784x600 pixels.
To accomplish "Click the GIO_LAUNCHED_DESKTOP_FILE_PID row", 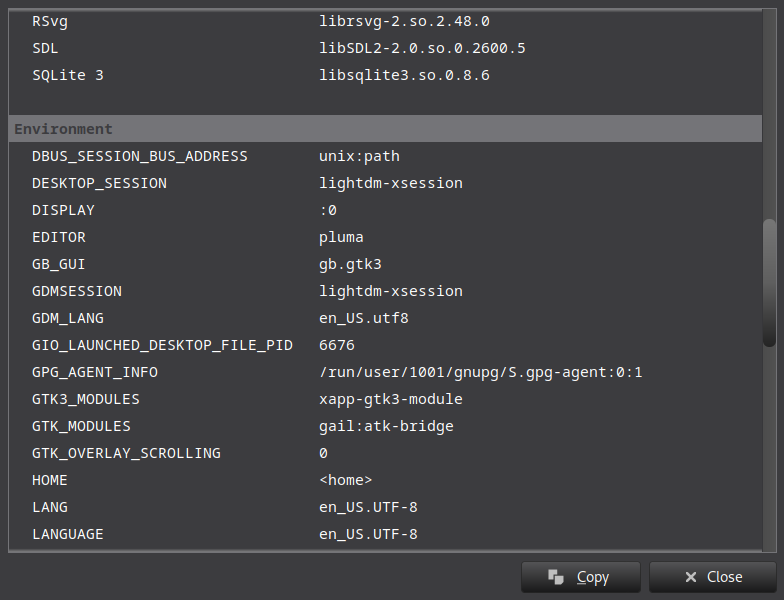I will point(162,345).
